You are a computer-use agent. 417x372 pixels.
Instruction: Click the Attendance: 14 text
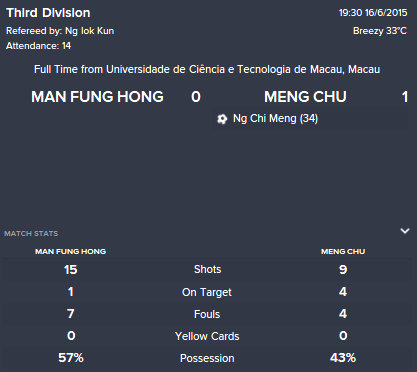click(39, 46)
